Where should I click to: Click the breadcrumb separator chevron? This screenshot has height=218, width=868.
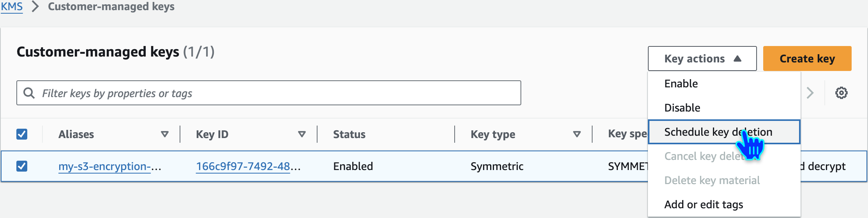pos(35,7)
